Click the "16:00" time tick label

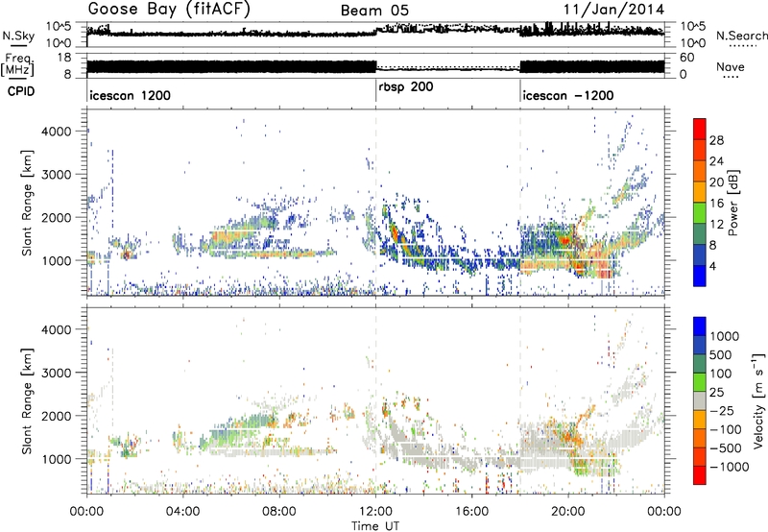[471, 511]
